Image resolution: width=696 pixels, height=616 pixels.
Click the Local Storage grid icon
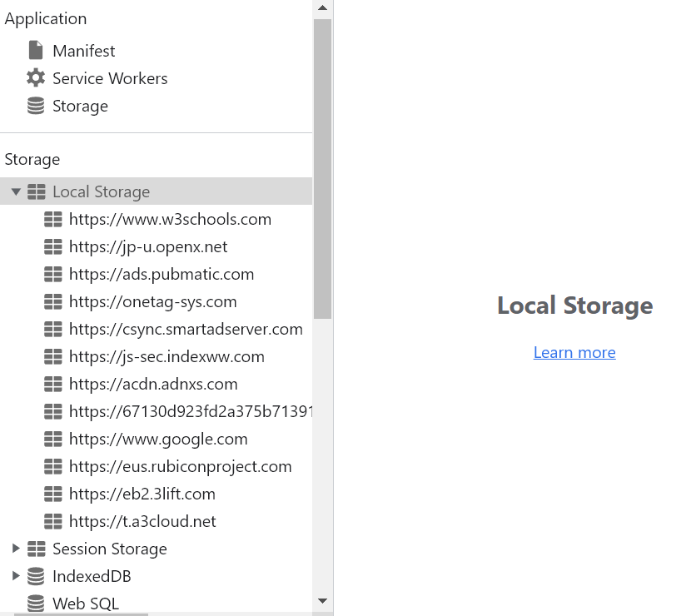pyautogui.click(x=37, y=191)
